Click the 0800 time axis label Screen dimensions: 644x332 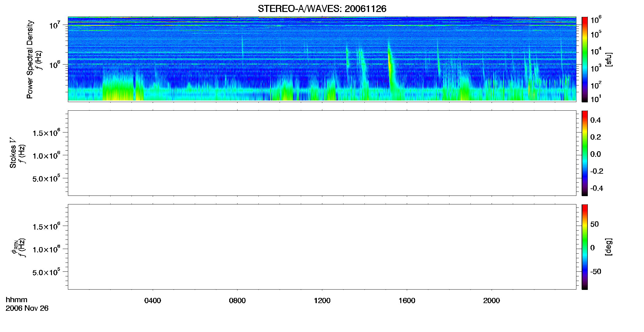tap(237, 301)
